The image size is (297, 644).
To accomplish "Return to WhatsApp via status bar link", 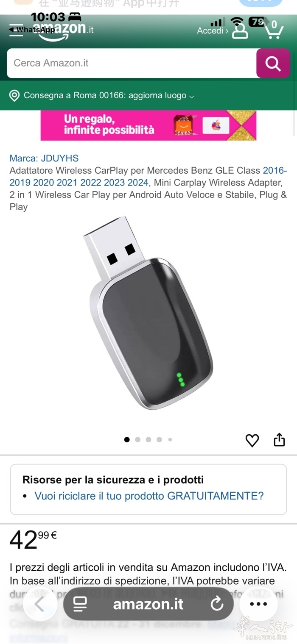I will pyautogui.click(x=32, y=30).
